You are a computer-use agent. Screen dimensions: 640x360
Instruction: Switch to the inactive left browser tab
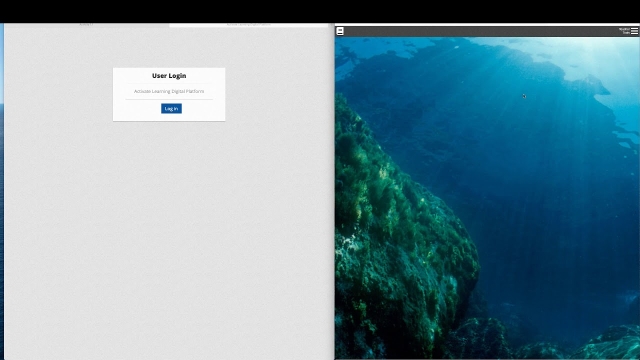pyautogui.click(x=87, y=25)
